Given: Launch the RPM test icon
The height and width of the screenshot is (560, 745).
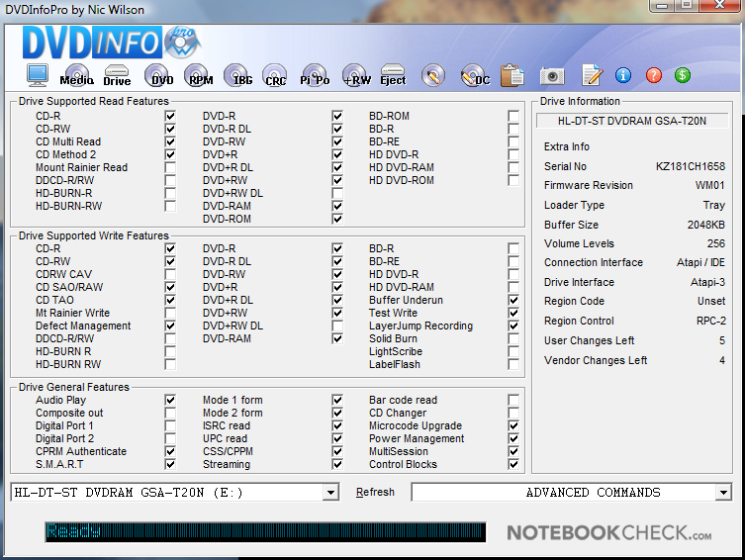Looking at the screenshot, I should tap(199, 75).
